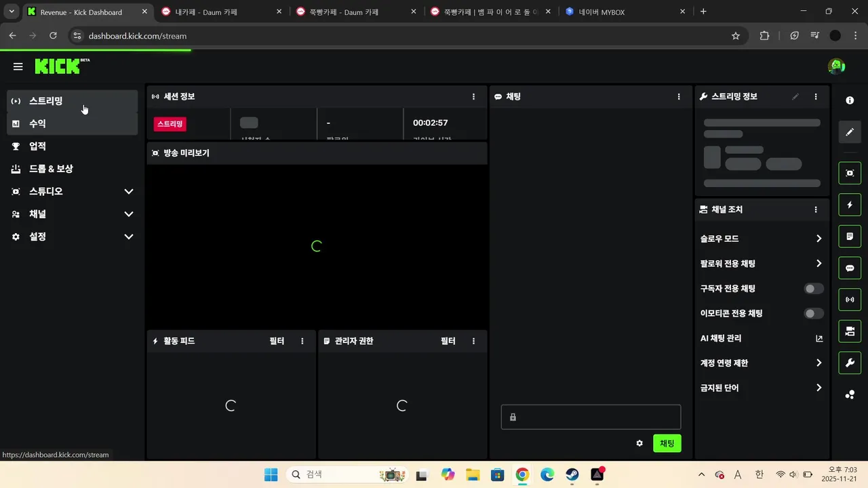Open Chrome tab search dropdown
This screenshot has height=488, width=868.
click(x=12, y=12)
